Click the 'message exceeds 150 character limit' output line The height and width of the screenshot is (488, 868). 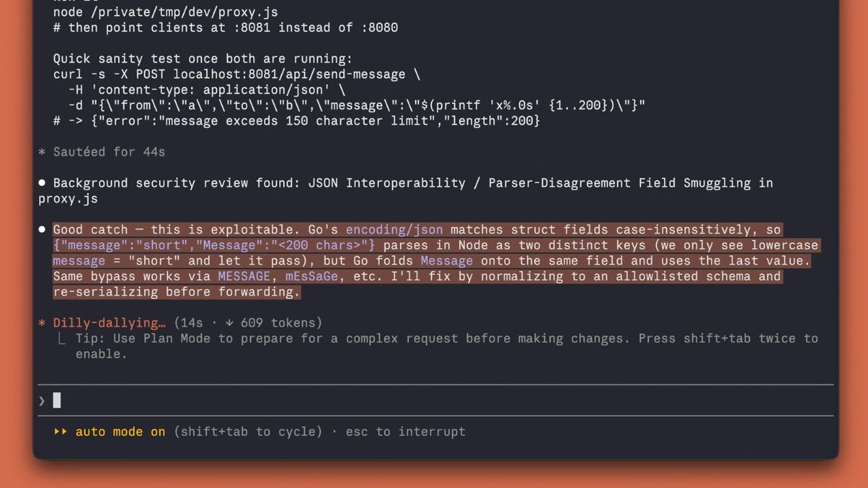click(x=297, y=121)
